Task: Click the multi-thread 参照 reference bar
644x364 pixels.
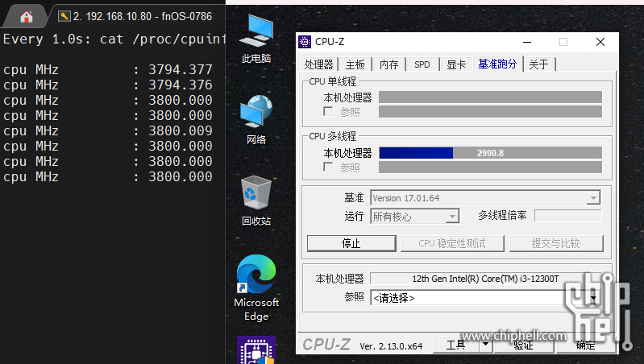Action: (x=490, y=167)
